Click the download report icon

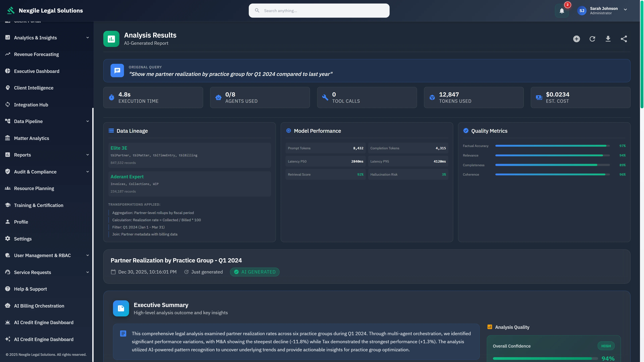pos(608,39)
